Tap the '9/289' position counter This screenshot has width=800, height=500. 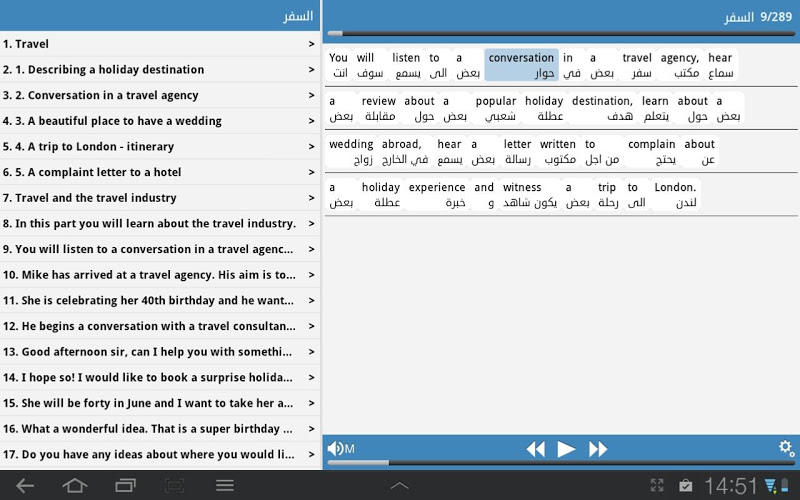776,17
